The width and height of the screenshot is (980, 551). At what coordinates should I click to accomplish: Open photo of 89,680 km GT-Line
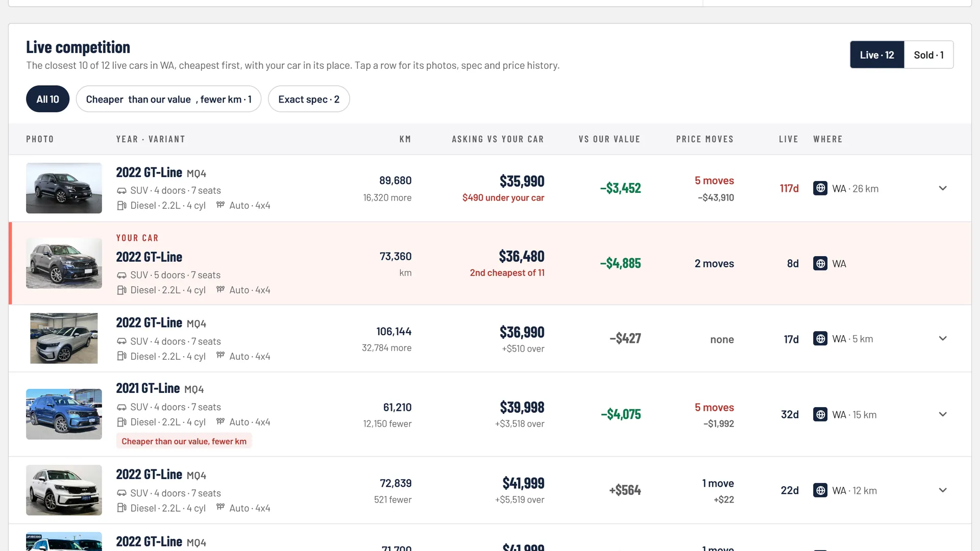point(64,188)
